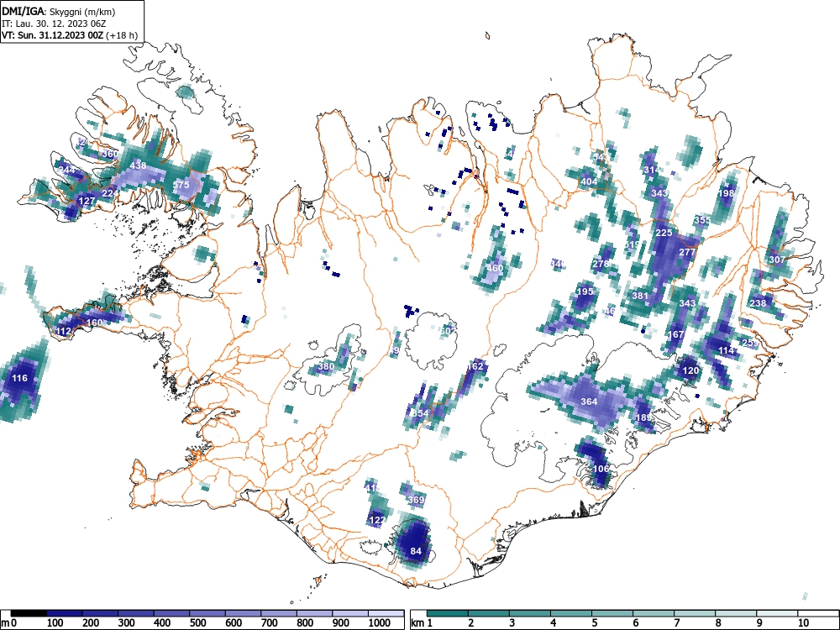Click the visibility value 460 in the north
840x630 pixels.
point(495,268)
